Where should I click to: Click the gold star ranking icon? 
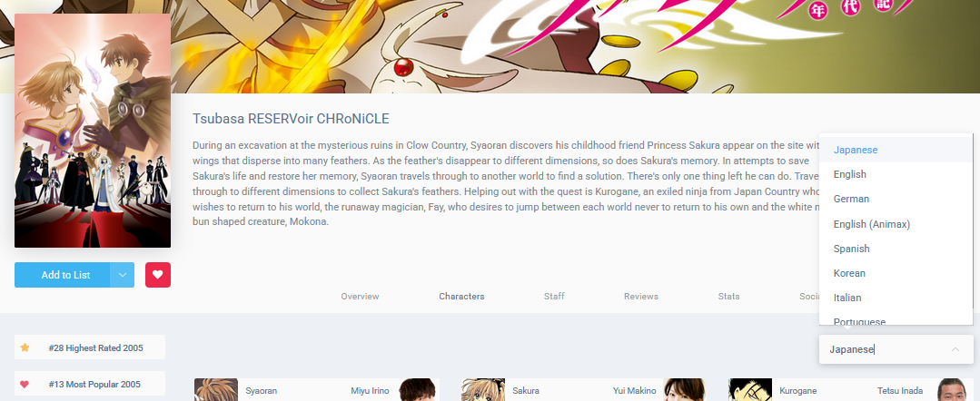(x=25, y=347)
